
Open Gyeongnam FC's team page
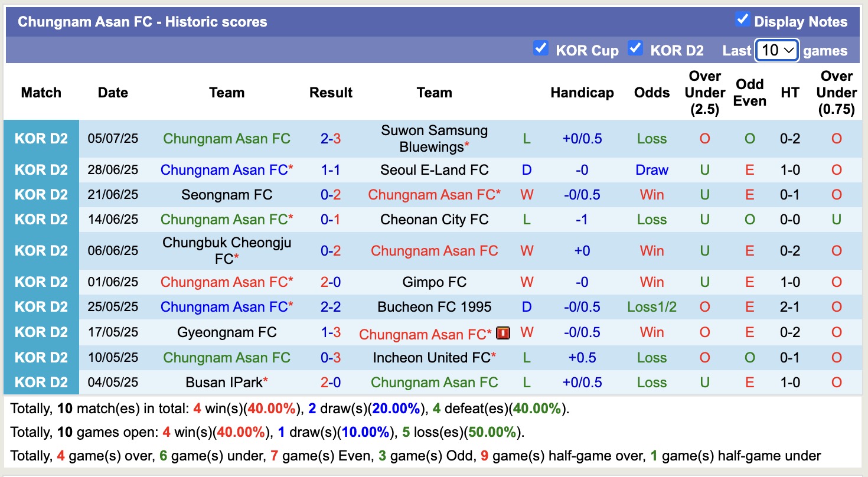coord(227,332)
